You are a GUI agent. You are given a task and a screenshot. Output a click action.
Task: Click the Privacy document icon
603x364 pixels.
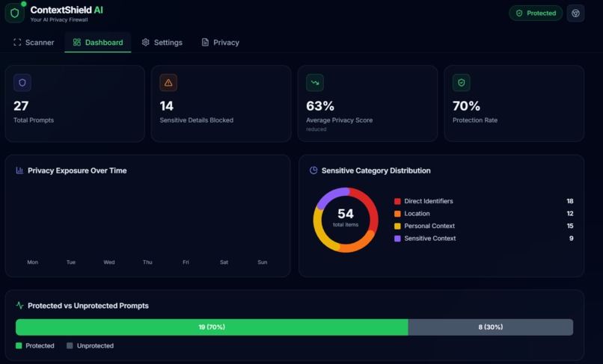205,43
